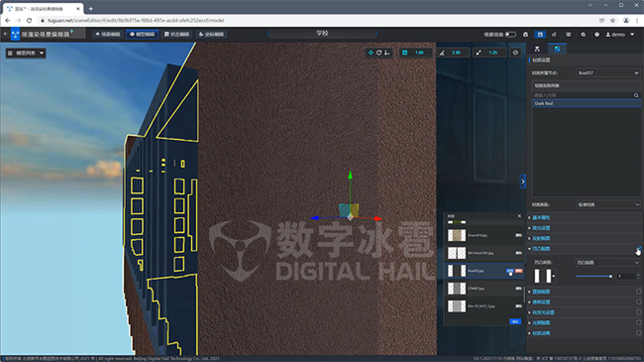Select the rotate gizmo tool

pyautogui.click(x=379, y=53)
